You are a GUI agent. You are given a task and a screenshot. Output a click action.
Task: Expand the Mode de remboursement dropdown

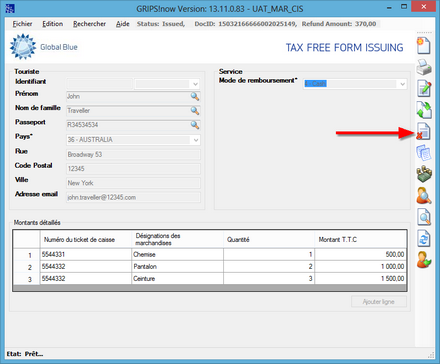coord(402,84)
